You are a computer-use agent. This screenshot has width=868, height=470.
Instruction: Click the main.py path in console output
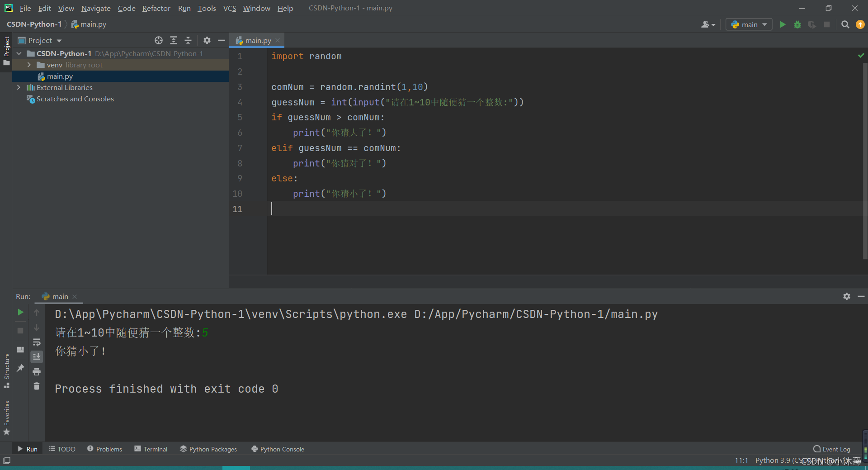click(x=536, y=314)
